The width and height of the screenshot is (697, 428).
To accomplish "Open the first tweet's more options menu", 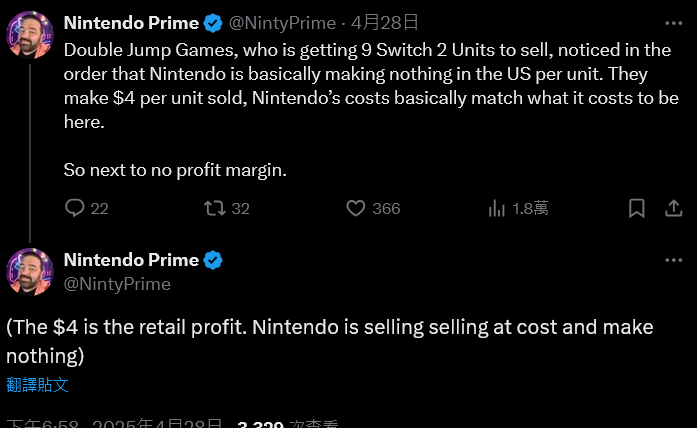I will [x=674, y=22].
